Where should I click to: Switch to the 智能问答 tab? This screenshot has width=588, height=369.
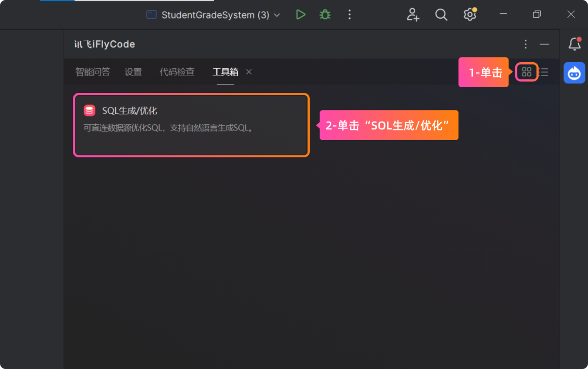click(93, 72)
